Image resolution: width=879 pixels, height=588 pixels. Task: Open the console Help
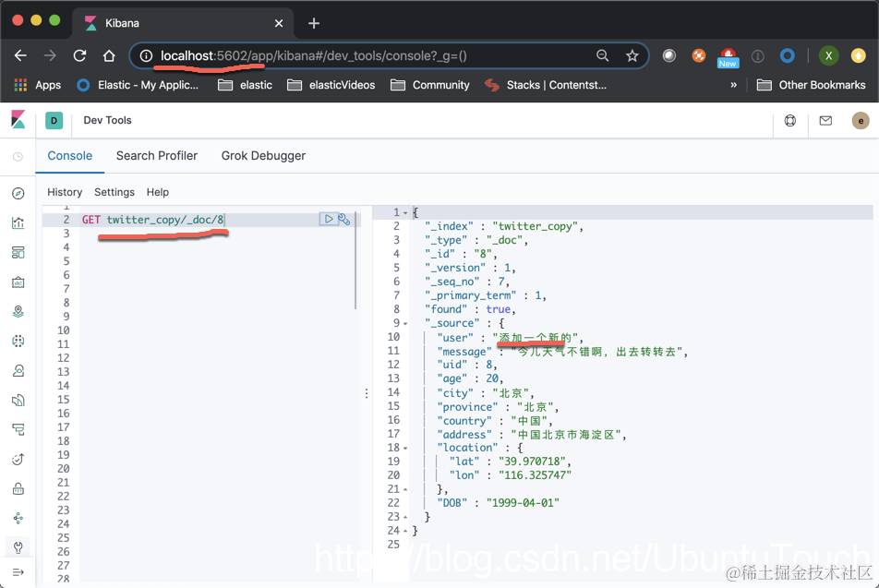158,192
